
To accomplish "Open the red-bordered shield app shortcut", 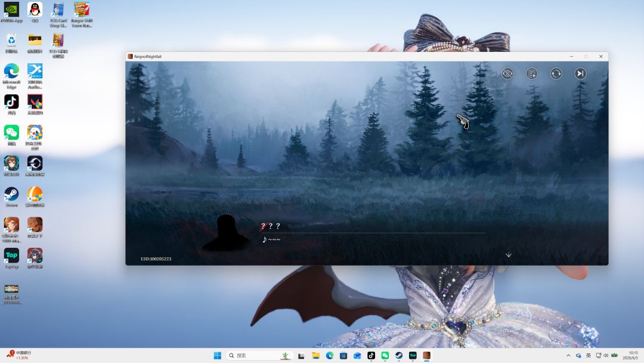I will point(35,104).
